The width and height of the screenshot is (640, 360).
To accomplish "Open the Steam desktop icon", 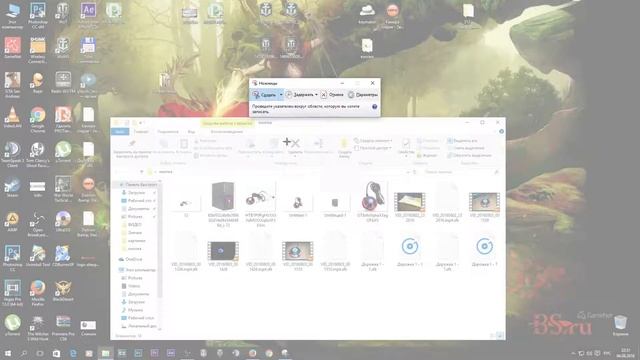I will point(12,184).
